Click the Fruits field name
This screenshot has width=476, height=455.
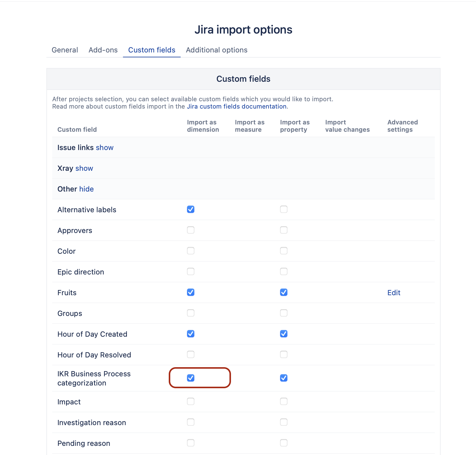click(67, 293)
